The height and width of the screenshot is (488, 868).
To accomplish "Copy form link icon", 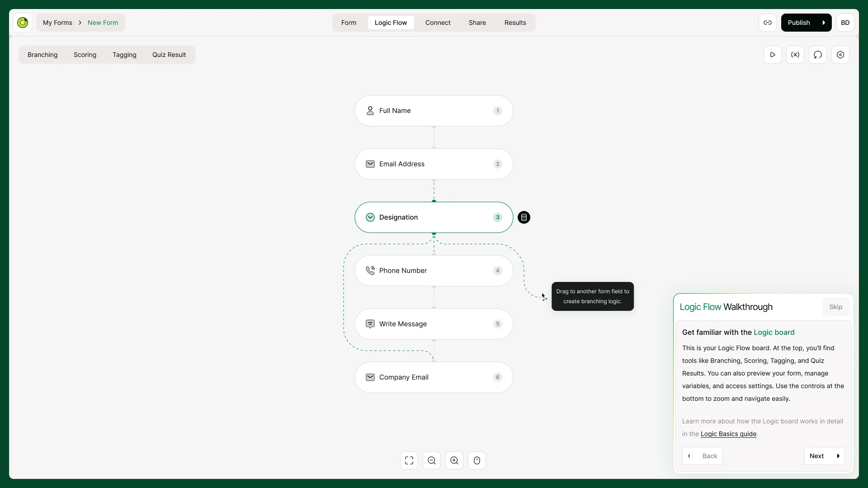I will click(768, 23).
